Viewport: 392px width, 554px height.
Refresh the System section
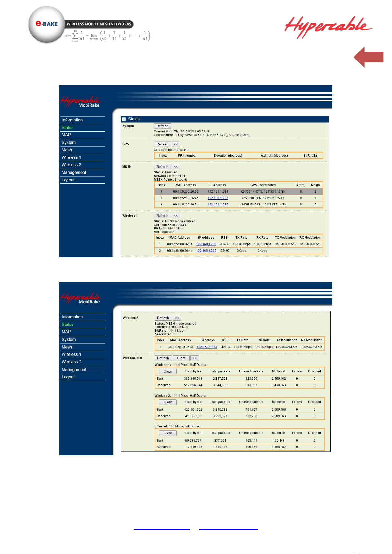[x=162, y=126]
